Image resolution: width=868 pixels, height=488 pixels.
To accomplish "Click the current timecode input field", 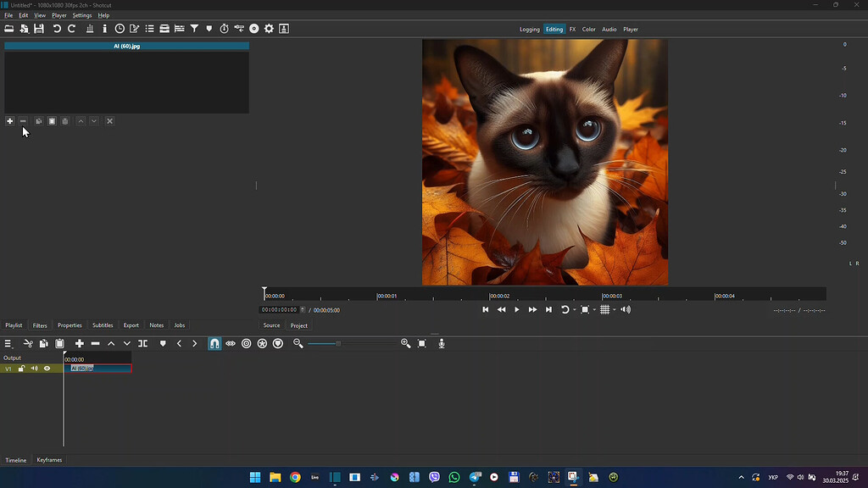I will pyautogui.click(x=280, y=310).
